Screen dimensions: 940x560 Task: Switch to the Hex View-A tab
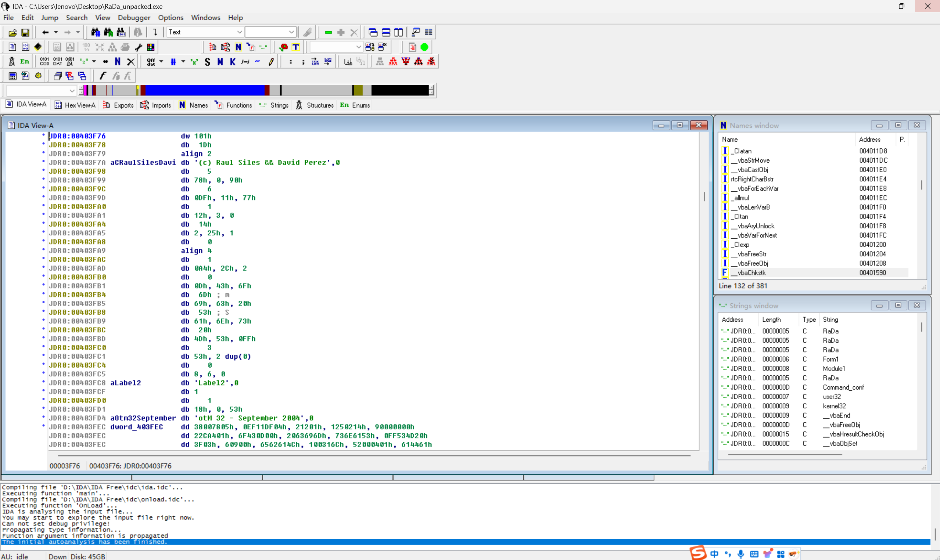point(75,105)
